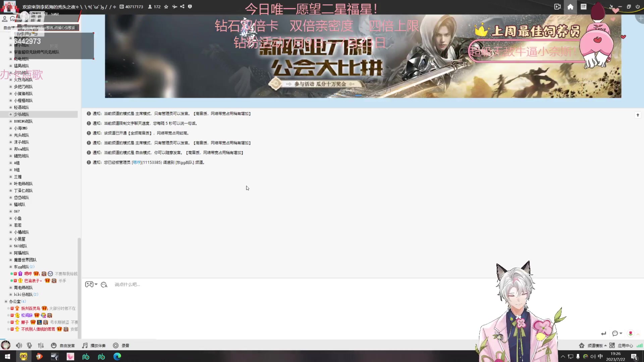644x362 pixels.
Task: Click the taskbar volume tray icon
Action: point(593,357)
